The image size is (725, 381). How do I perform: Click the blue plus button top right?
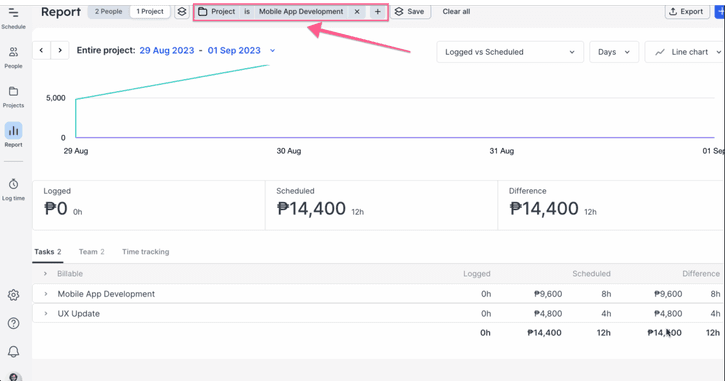click(720, 12)
